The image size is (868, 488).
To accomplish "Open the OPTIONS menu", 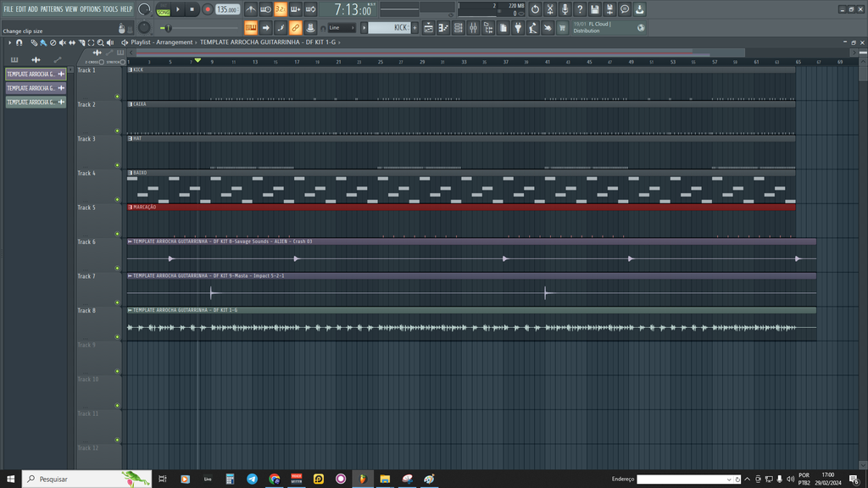I will [90, 8].
